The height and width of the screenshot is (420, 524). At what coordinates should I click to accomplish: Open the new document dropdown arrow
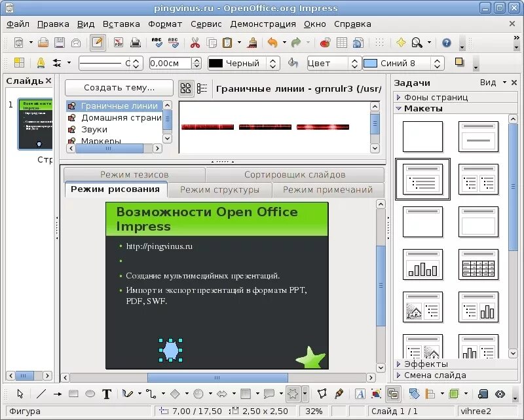[x=31, y=43]
